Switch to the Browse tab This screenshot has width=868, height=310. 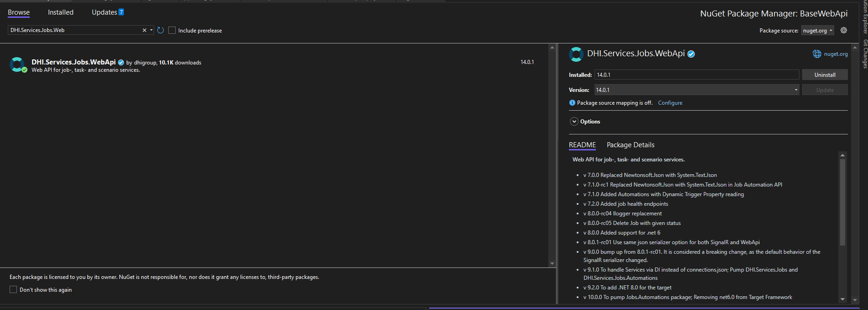point(19,12)
